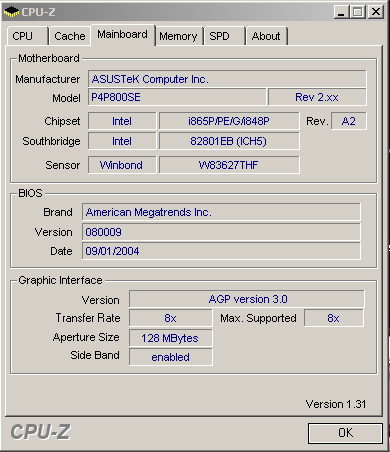Click the Version 1.31 label

pyautogui.click(x=336, y=404)
